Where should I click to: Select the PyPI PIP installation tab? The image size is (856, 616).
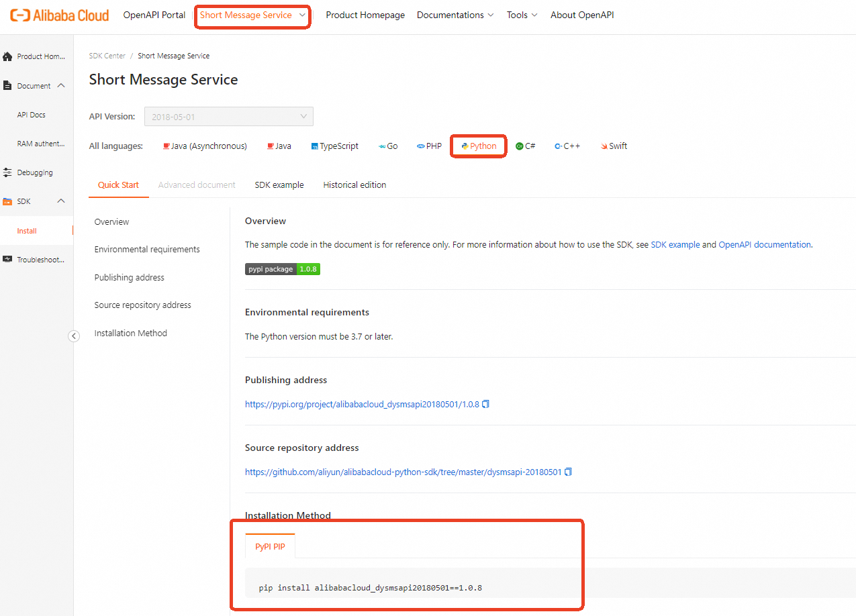point(270,547)
